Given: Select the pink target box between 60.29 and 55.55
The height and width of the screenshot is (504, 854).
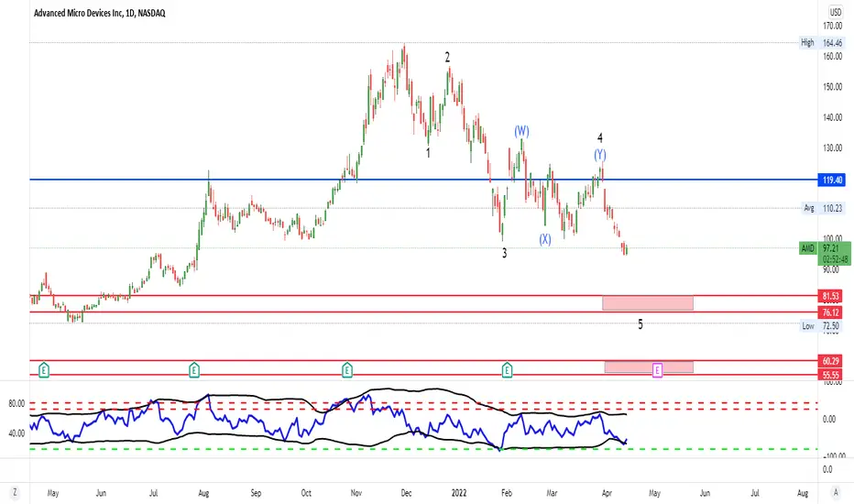Looking at the screenshot, I should coord(649,367).
